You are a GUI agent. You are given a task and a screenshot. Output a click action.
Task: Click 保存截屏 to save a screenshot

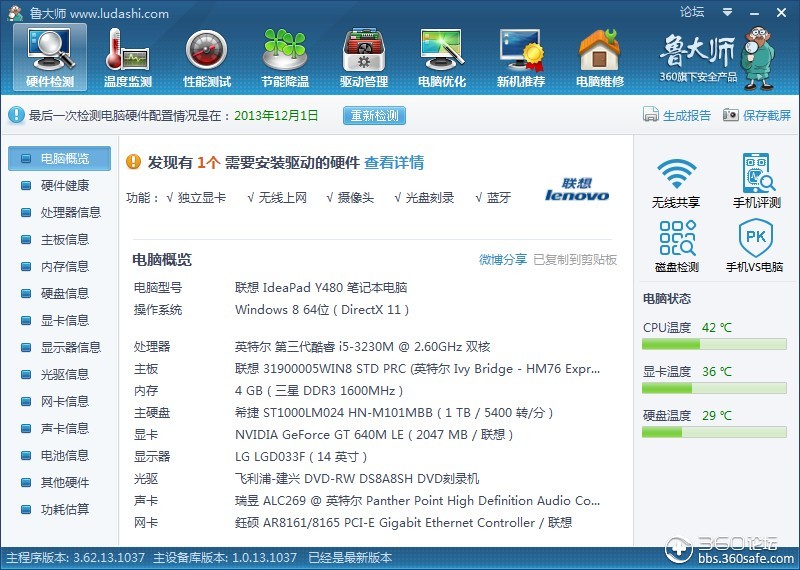pos(757,115)
